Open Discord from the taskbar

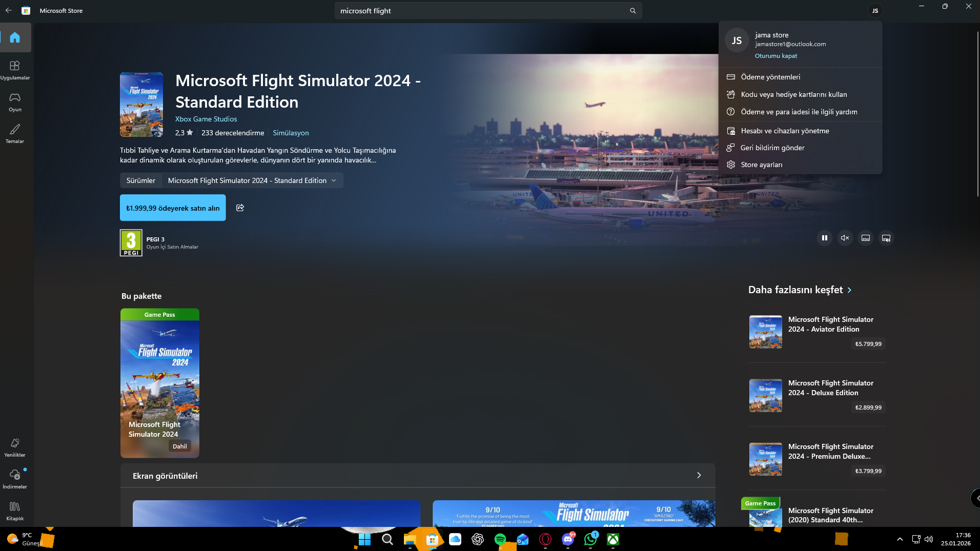568,539
